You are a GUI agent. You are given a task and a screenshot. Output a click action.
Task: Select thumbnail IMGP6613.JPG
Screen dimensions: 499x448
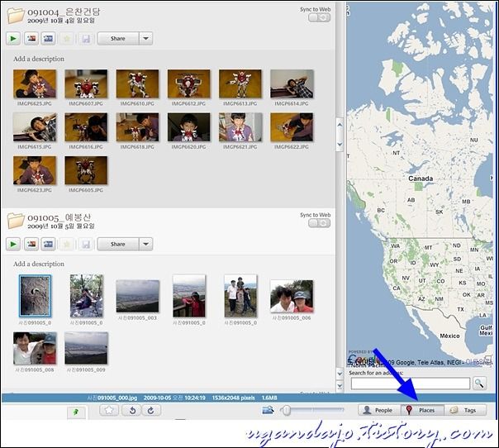pyautogui.click(x=240, y=83)
